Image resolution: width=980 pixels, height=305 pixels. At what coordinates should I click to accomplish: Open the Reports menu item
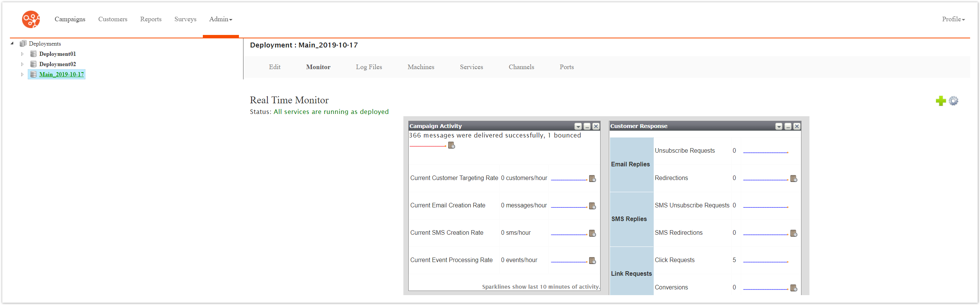[x=151, y=19]
